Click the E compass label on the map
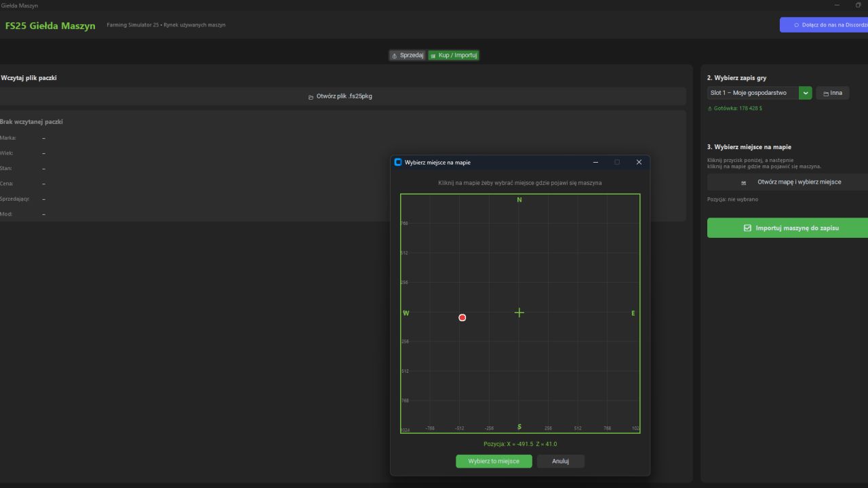Image resolution: width=868 pixels, height=488 pixels. [x=633, y=313]
